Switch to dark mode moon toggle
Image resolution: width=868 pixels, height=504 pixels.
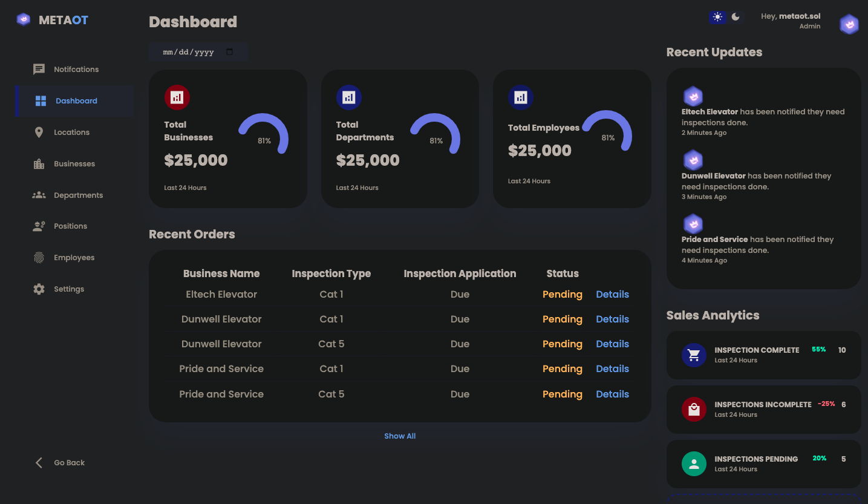click(x=736, y=17)
